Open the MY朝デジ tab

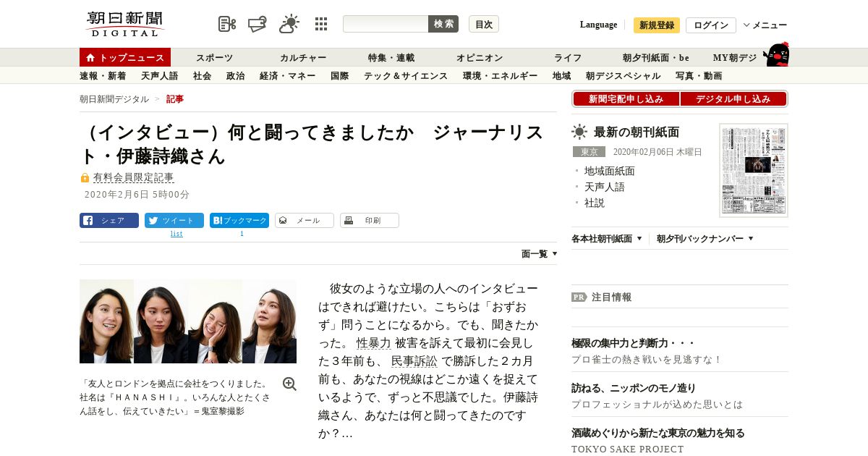tap(735, 57)
